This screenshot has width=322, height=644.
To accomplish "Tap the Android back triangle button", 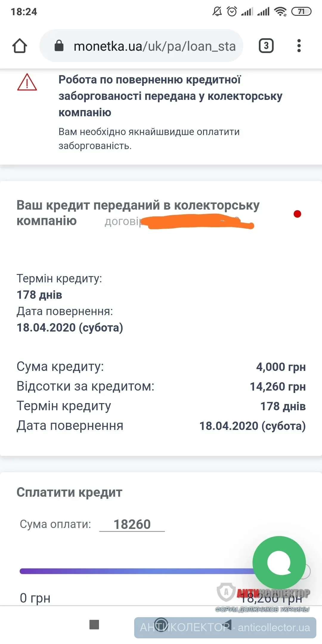I will coord(228,624).
